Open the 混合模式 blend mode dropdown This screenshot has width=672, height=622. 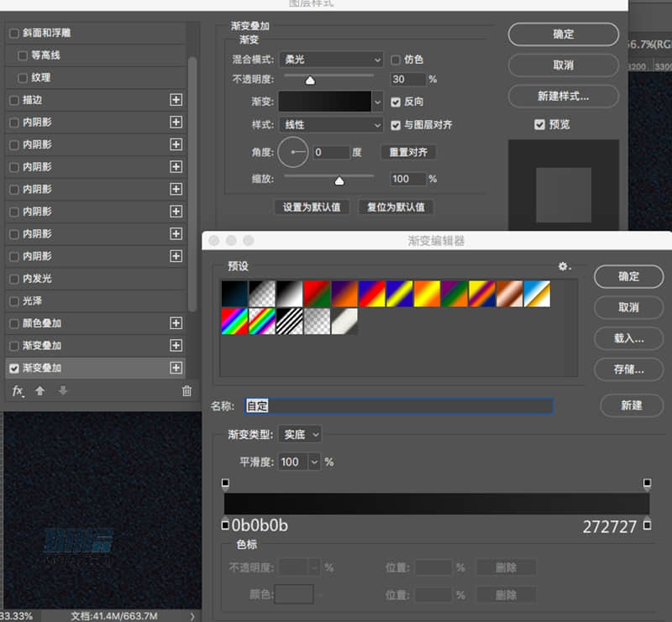pyautogui.click(x=331, y=60)
